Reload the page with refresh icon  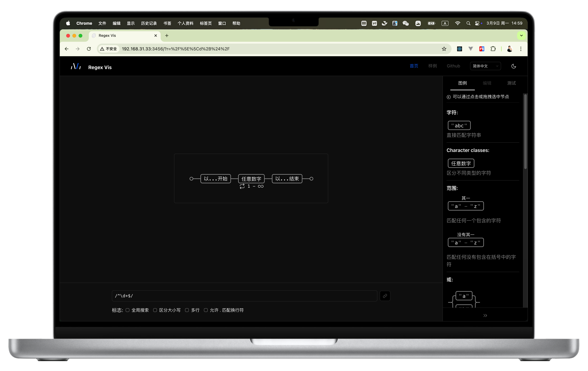coord(89,49)
